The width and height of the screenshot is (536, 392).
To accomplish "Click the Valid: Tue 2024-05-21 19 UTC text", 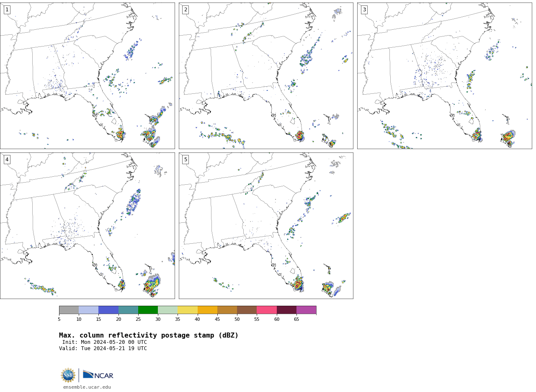I will [103, 348].
